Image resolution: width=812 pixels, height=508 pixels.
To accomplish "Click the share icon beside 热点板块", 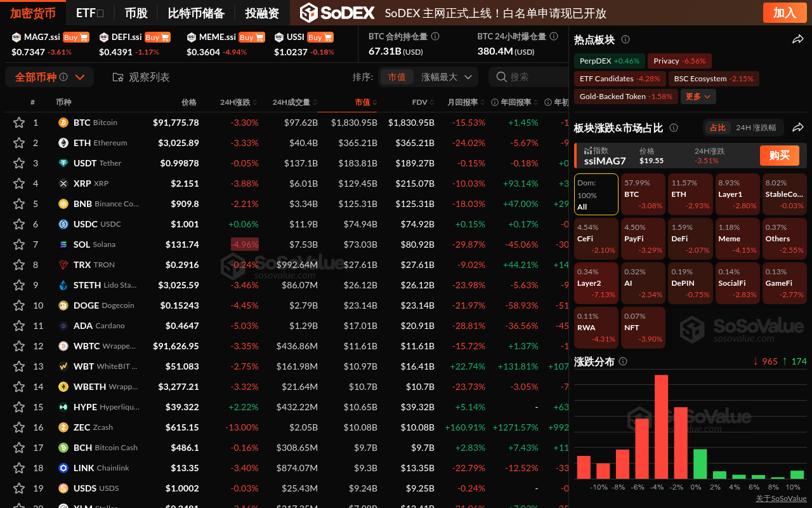I will pyautogui.click(x=798, y=40).
